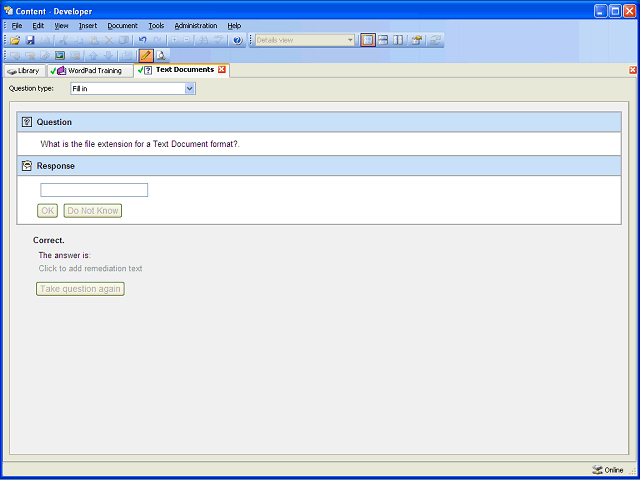Screen dimensions: 640x480
Task: Open the Tools menu
Action: 156,26
